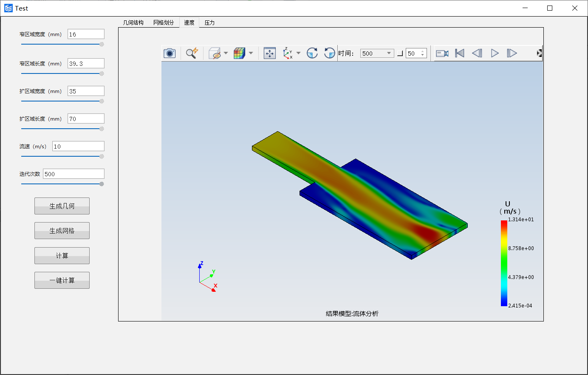This screenshot has width=588, height=375.
Task: Click the 生成几何 button
Action: coord(62,206)
